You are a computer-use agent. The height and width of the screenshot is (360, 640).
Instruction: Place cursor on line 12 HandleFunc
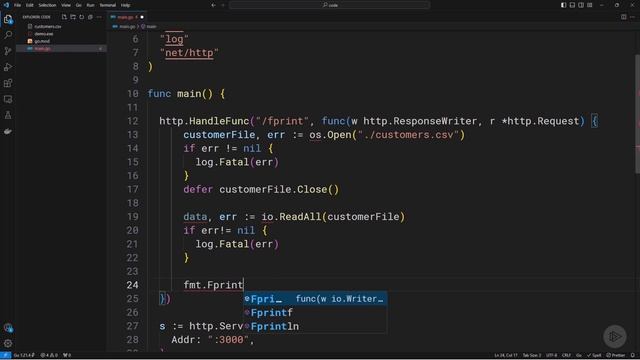coord(219,121)
